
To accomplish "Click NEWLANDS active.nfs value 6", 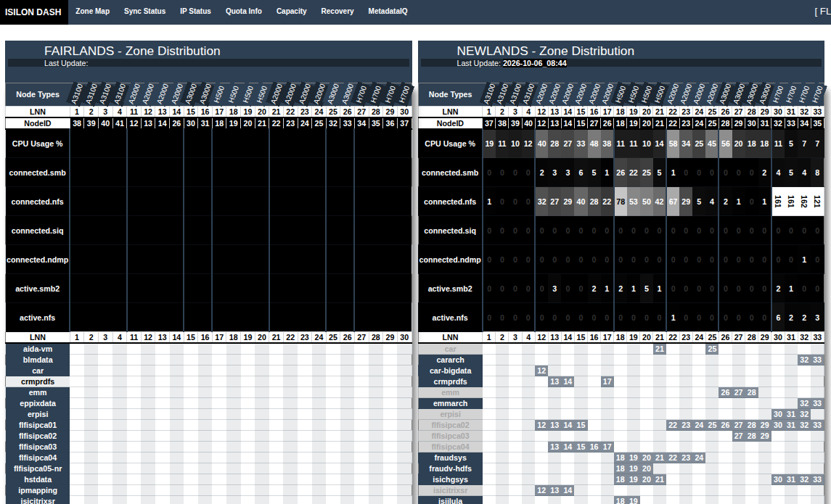I will click(778, 318).
